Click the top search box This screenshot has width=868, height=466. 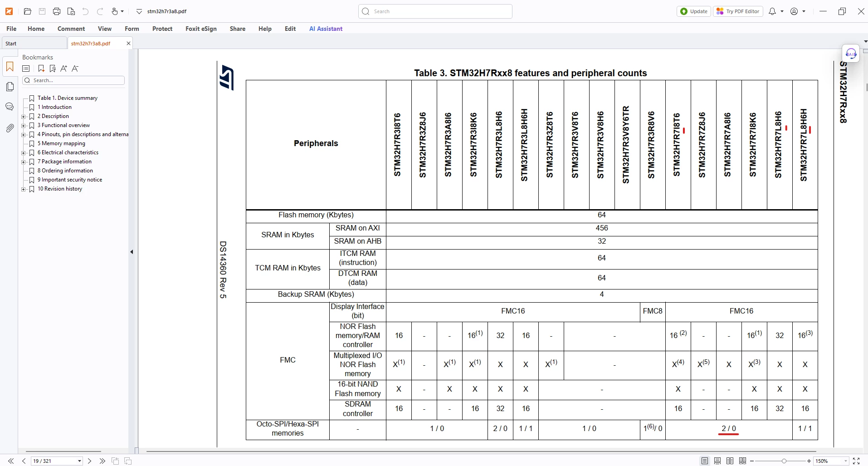coord(435,11)
